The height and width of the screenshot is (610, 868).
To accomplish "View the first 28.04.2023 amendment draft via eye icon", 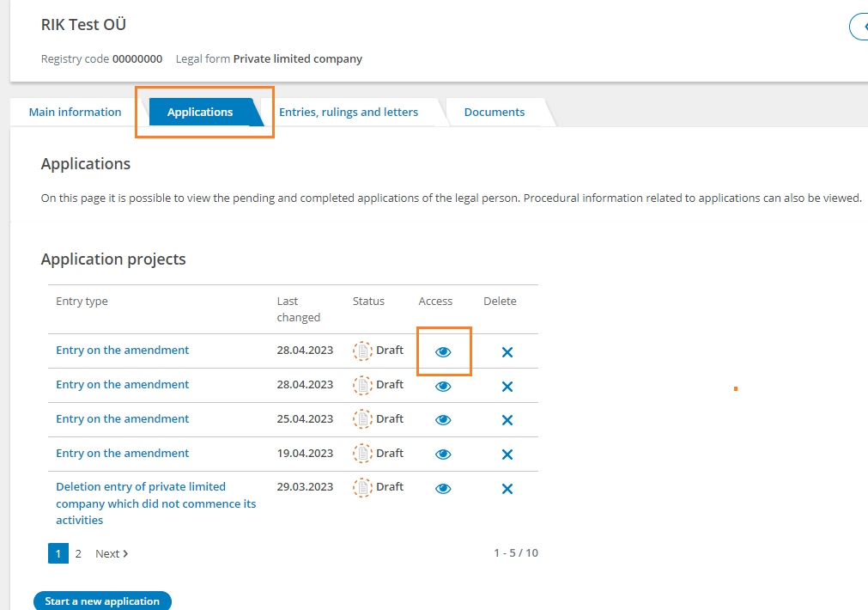I will click(x=443, y=351).
